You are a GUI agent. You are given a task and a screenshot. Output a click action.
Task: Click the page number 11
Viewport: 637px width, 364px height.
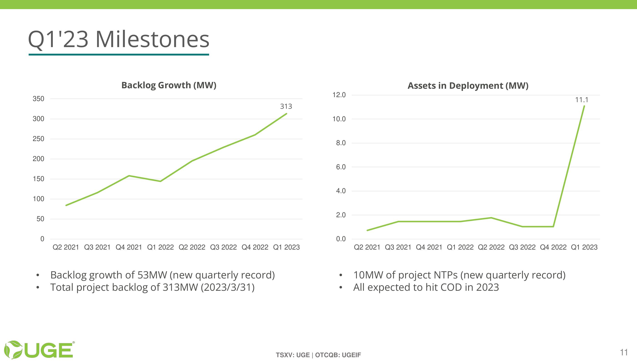[624, 352]
